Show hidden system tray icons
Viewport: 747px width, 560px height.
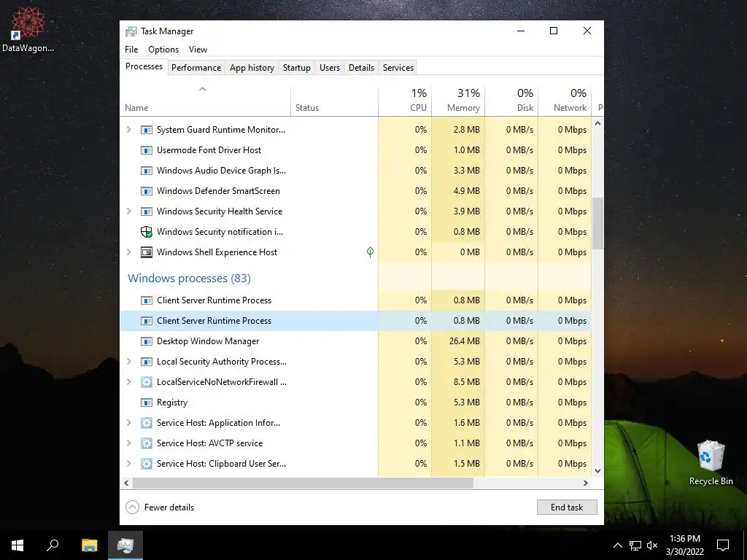617,545
